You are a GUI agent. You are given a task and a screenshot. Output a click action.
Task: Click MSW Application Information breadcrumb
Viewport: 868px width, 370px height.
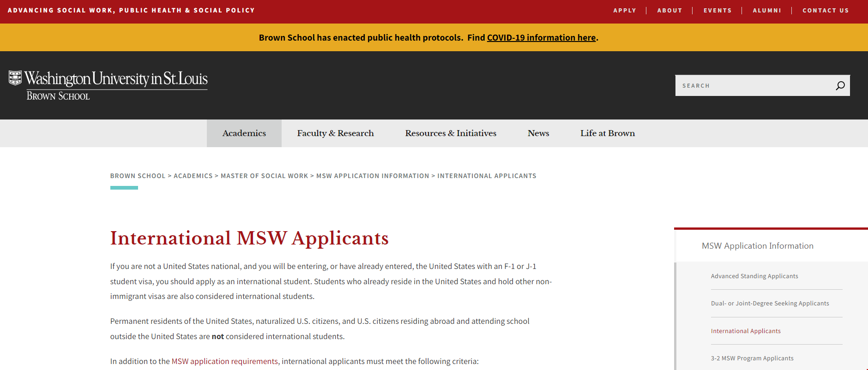(x=373, y=176)
